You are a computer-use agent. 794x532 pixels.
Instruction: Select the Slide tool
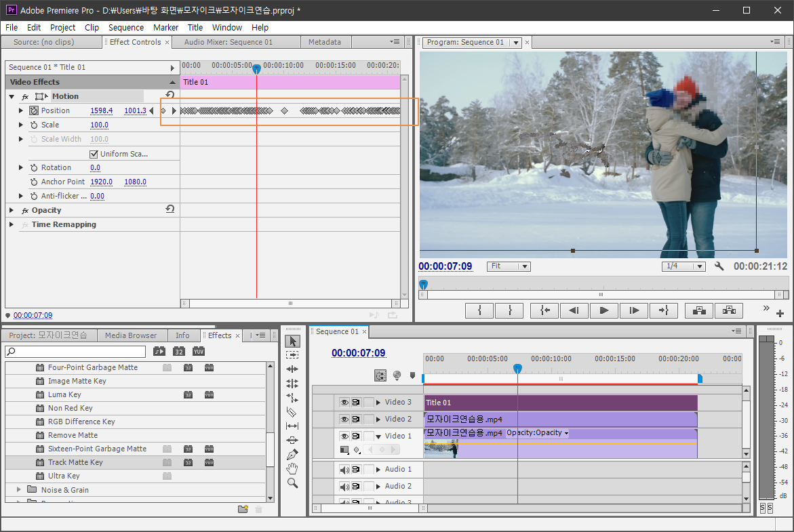(292, 440)
